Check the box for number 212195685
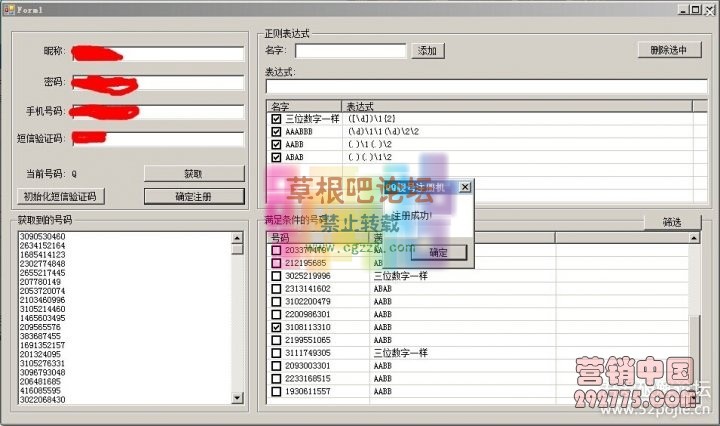The height and width of the screenshot is (426, 720). [x=276, y=263]
